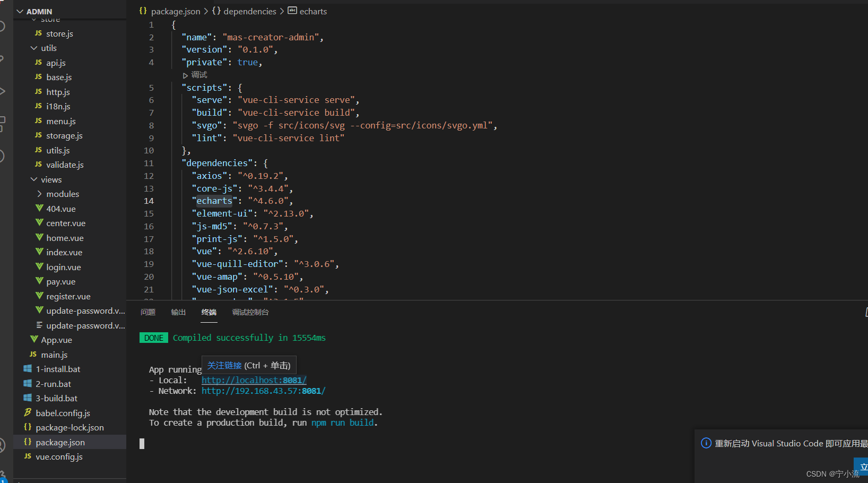Open base.js file
Image resolution: width=868 pixels, height=483 pixels.
coord(59,77)
